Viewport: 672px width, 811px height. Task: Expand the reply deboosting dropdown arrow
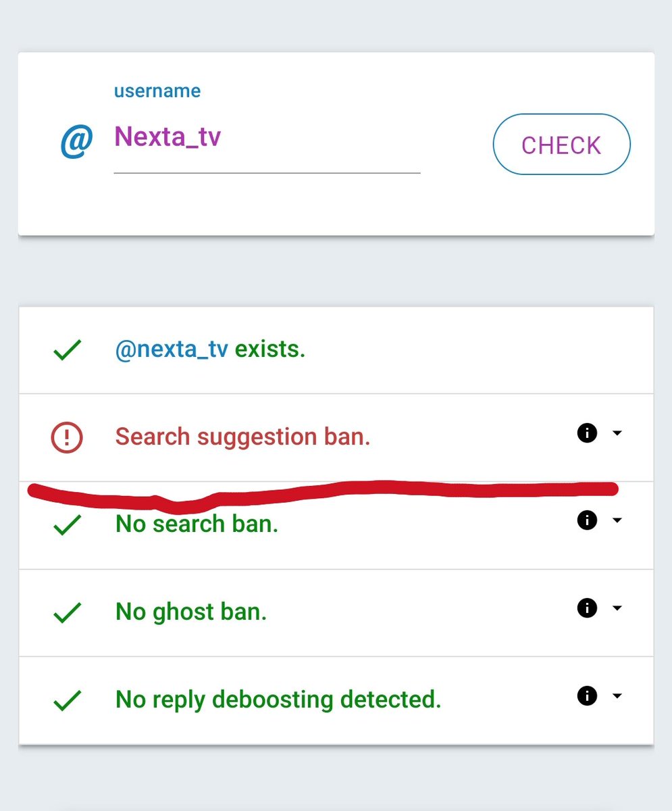click(617, 695)
